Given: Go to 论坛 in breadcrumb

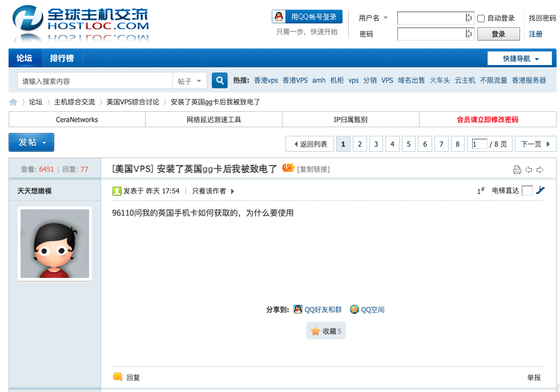Looking at the screenshot, I should 35,102.
